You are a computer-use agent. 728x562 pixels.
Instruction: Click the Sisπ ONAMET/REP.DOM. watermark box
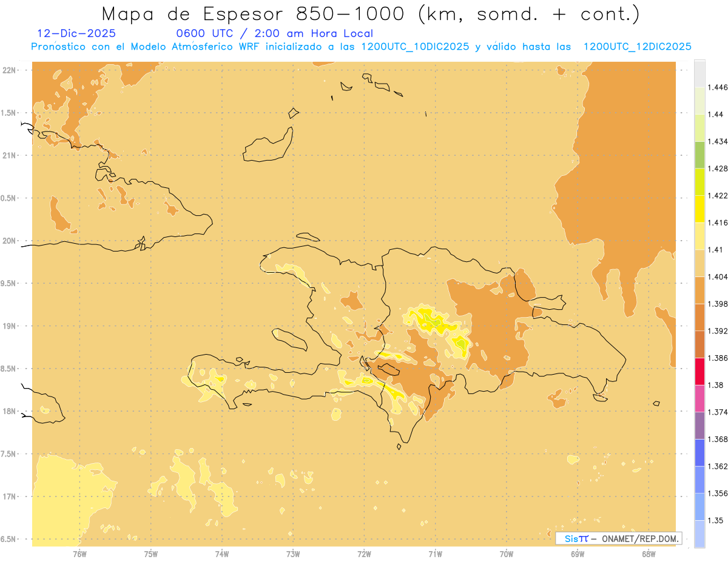[x=618, y=538]
